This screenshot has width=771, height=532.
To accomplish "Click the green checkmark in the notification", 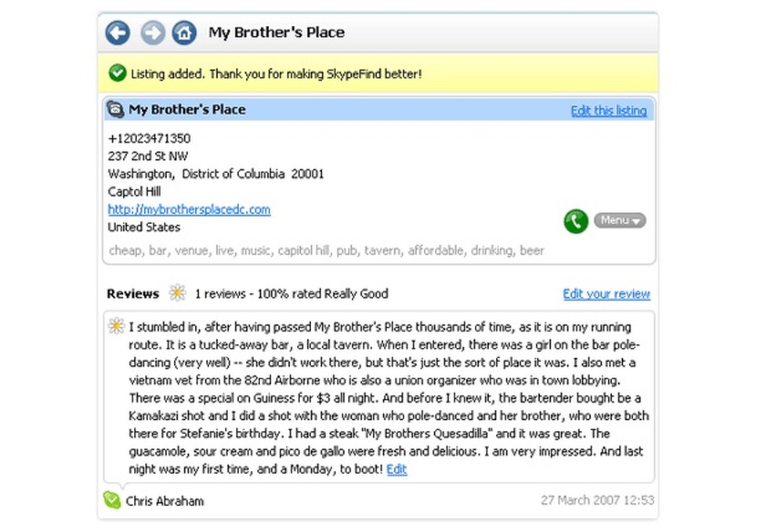I will pos(118,74).
